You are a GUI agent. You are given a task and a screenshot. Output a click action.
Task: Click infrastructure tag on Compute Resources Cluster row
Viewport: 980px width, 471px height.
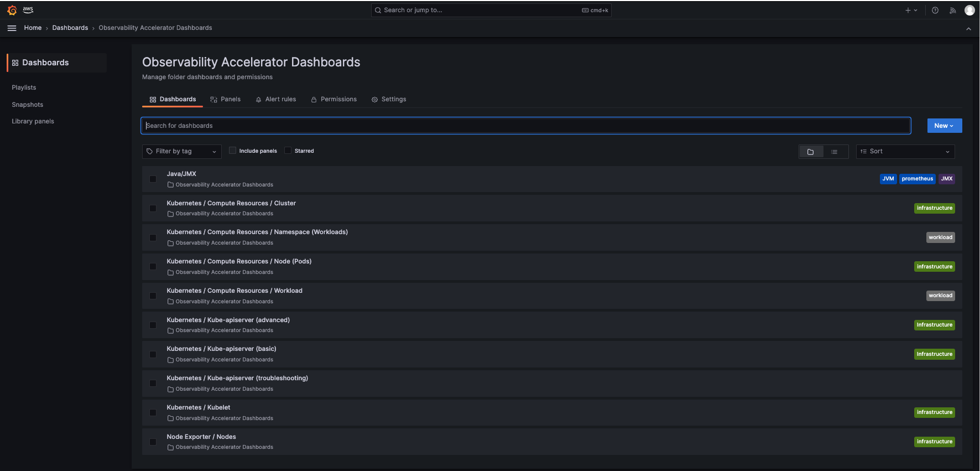934,208
